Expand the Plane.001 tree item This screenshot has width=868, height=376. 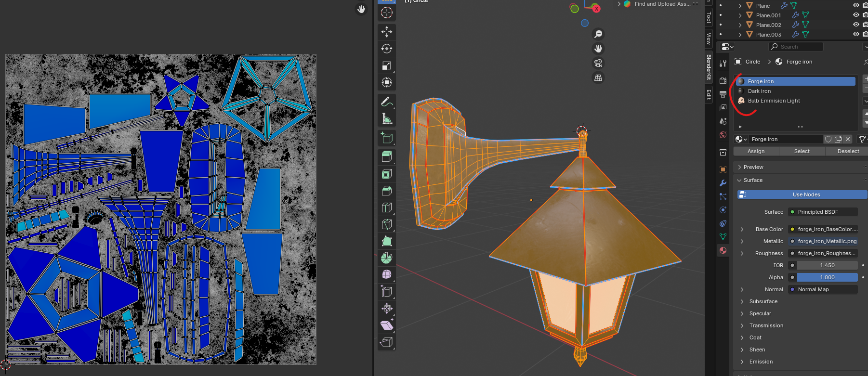coord(740,15)
